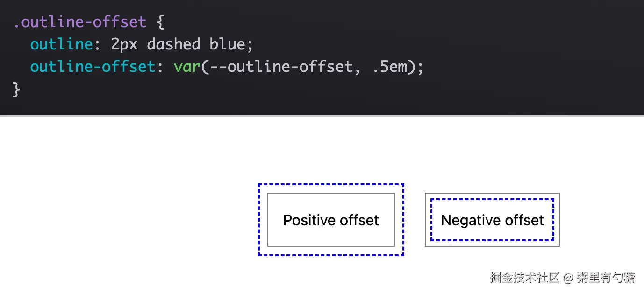Viewport: 644px width, 293px height.
Task: Click the .outline-offset class selector in code
Action: pos(79,22)
